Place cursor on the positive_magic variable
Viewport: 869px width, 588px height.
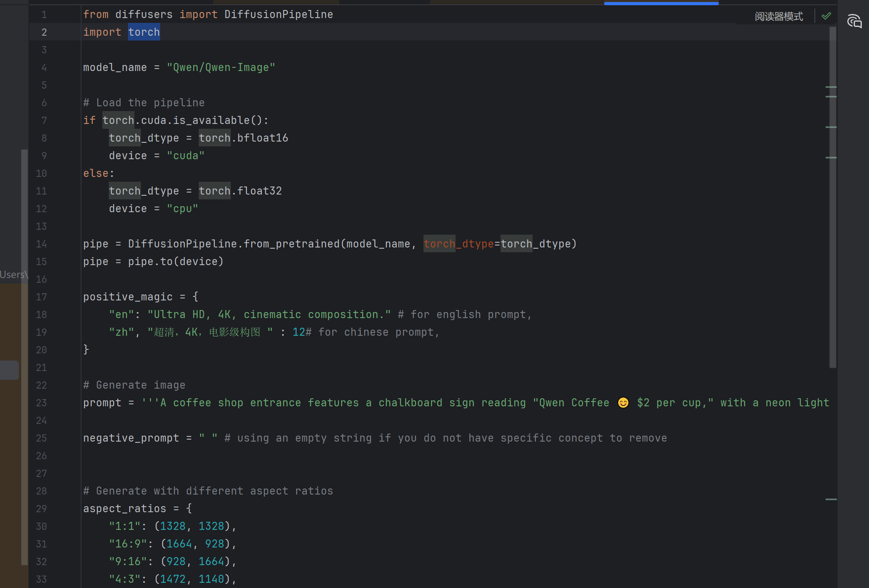pyautogui.click(x=128, y=297)
